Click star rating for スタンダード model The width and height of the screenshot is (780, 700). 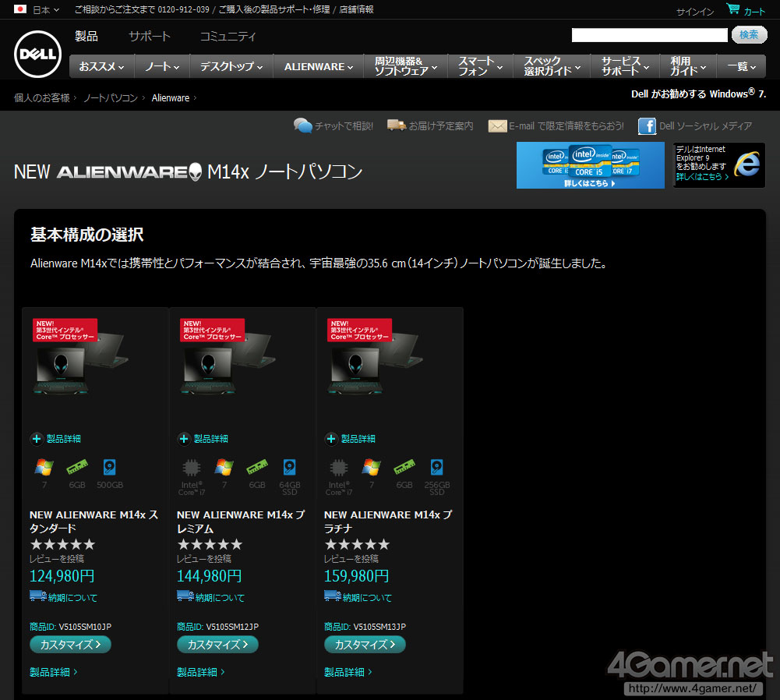point(62,544)
